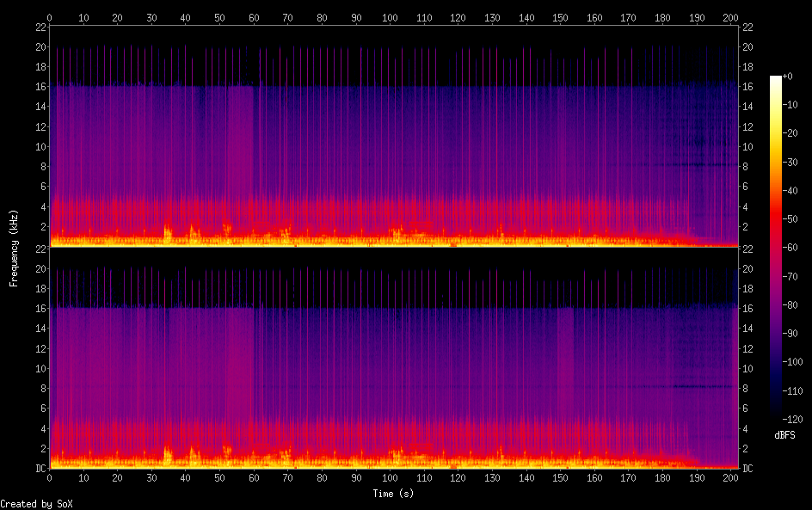Click the 0 tick on the bottom time axis
The height and width of the screenshot is (510, 812).
pyautogui.click(x=50, y=476)
